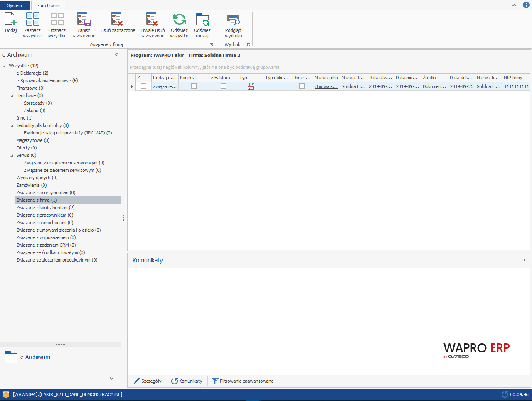
Task: Click the Data utw... column header
Action: point(380,78)
